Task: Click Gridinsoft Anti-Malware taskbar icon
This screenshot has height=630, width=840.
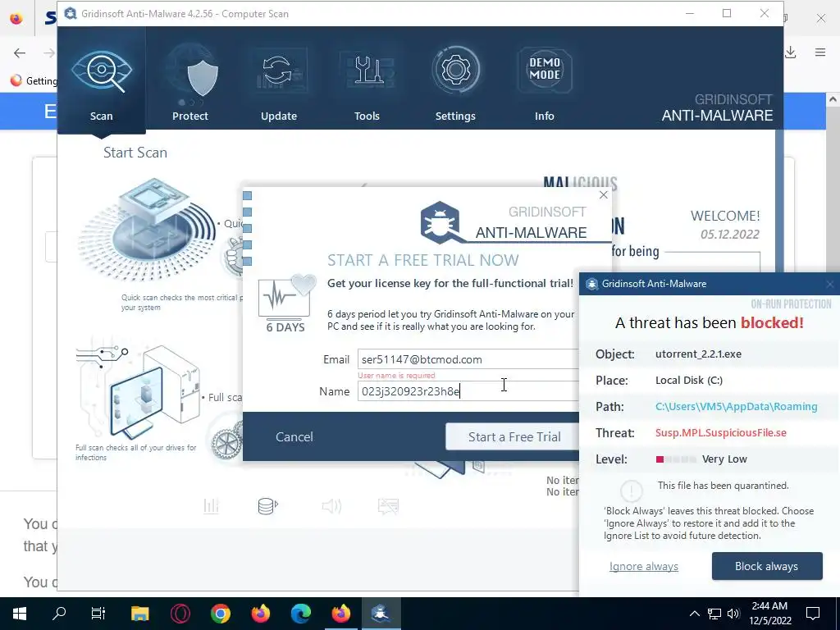Action: [x=381, y=614]
